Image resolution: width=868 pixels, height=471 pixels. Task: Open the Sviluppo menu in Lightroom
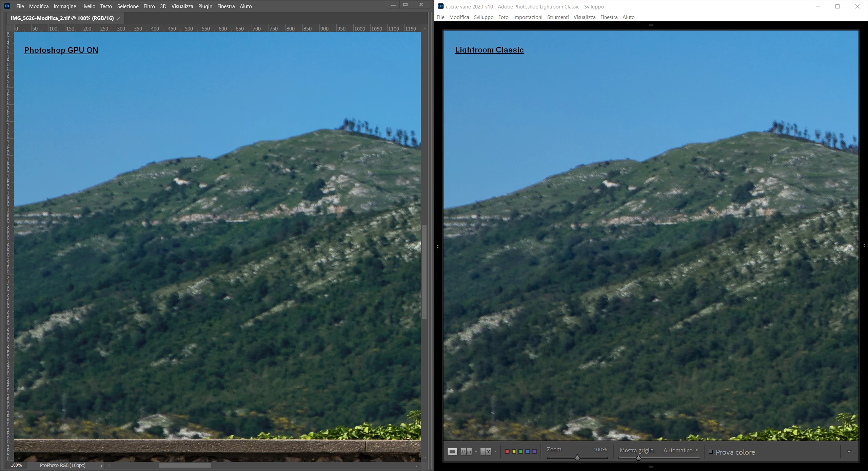point(484,17)
